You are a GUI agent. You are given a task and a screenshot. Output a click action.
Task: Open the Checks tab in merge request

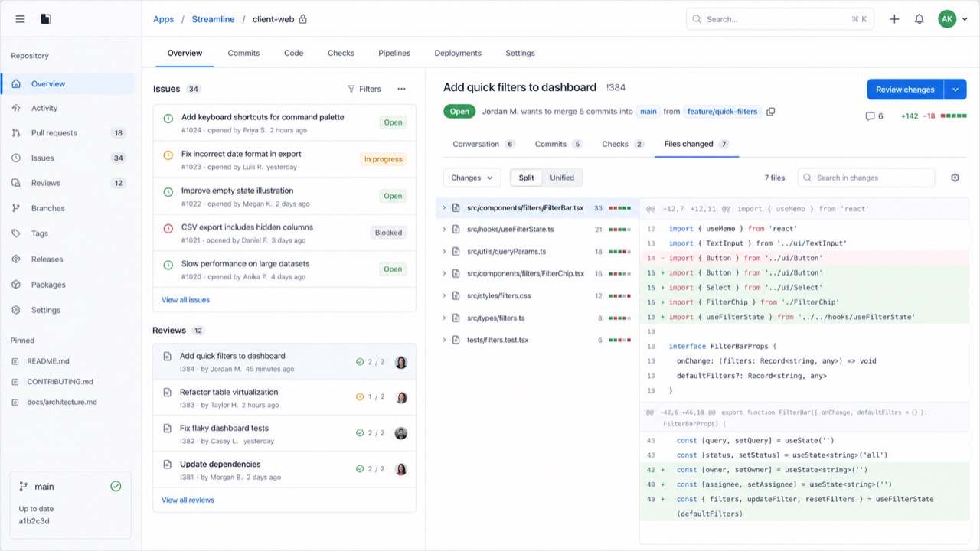pyautogui.click(x=623, y=144)
